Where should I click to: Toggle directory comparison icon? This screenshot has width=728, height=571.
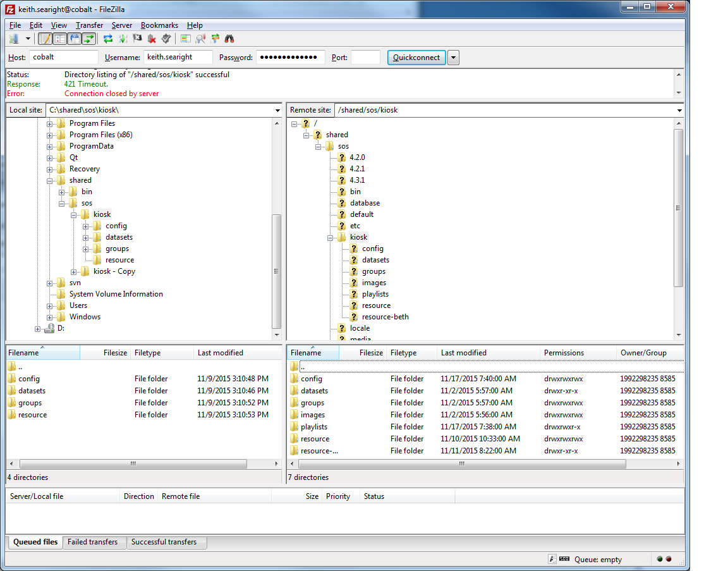coord(200,39)
